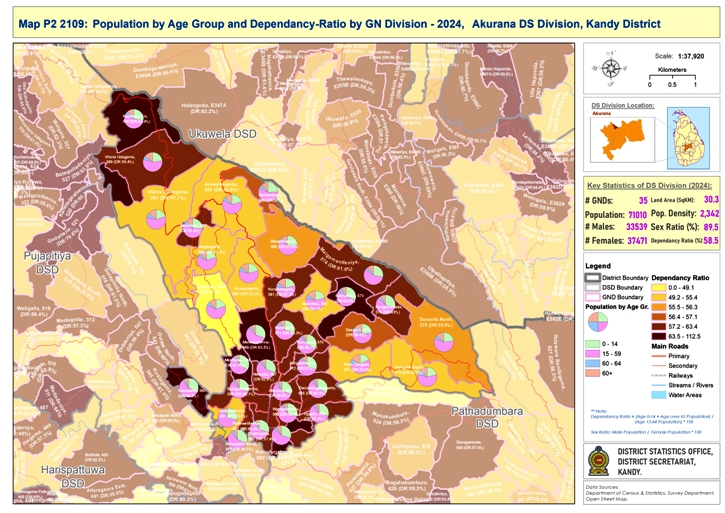Click the 0.0 - 49.1 yellow swatch
Viewport: 725px width, 513px height.
658,288
